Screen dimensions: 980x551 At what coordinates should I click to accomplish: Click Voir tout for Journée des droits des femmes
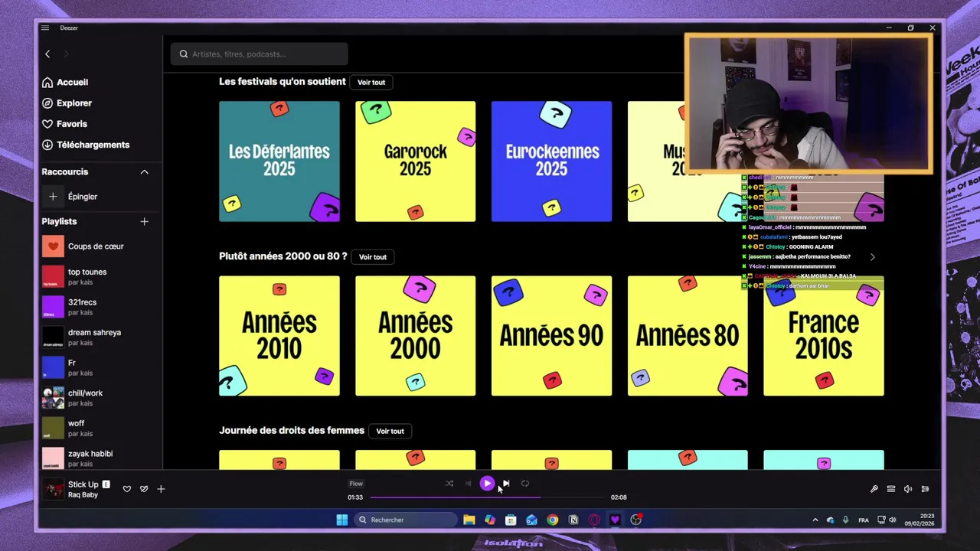390,431
